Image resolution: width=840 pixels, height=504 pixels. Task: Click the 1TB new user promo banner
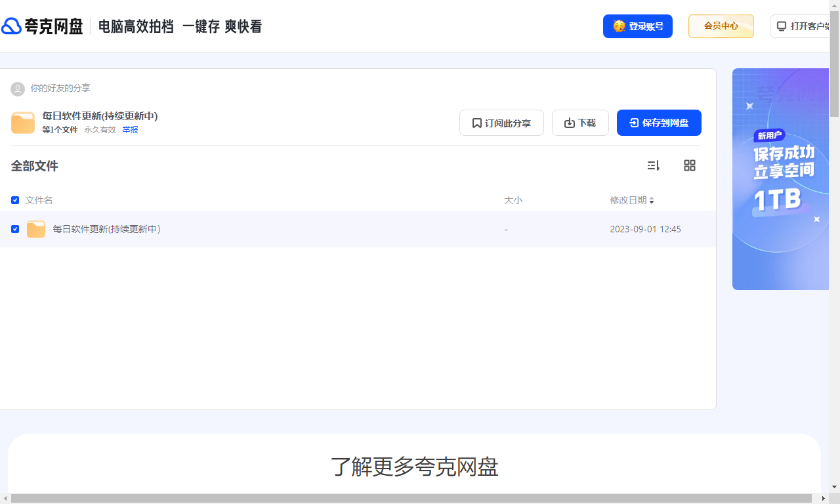(x=781, y=179)
